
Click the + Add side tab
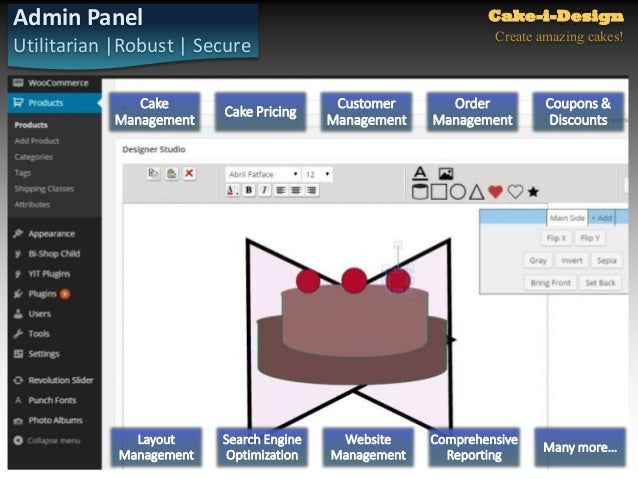click(x=602, y=218)
